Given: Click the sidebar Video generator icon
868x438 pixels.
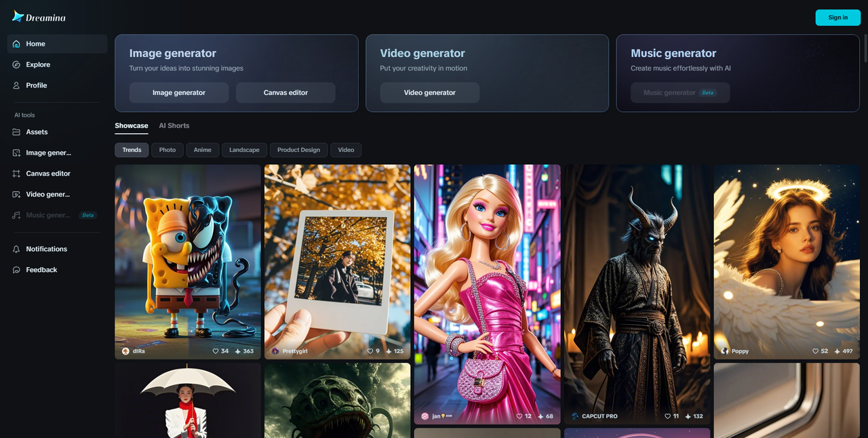Looking at the screenshot, I should 16,195.
